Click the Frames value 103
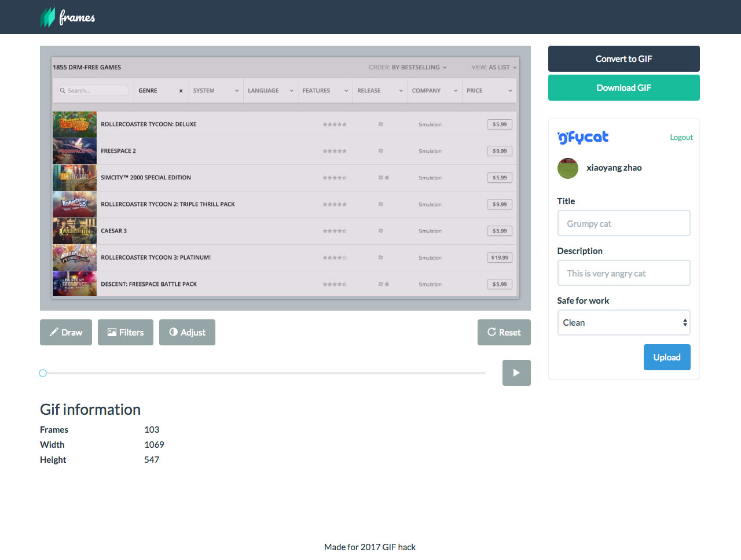 [152, 430]
